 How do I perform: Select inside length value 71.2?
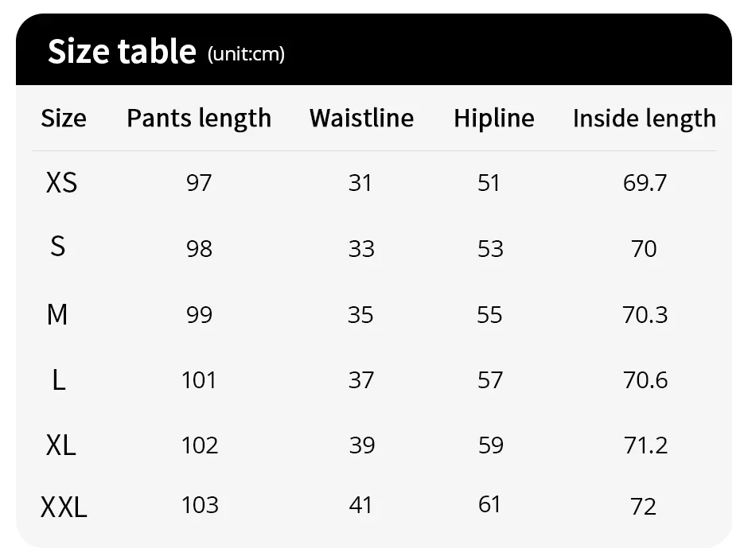pos(645,445)
